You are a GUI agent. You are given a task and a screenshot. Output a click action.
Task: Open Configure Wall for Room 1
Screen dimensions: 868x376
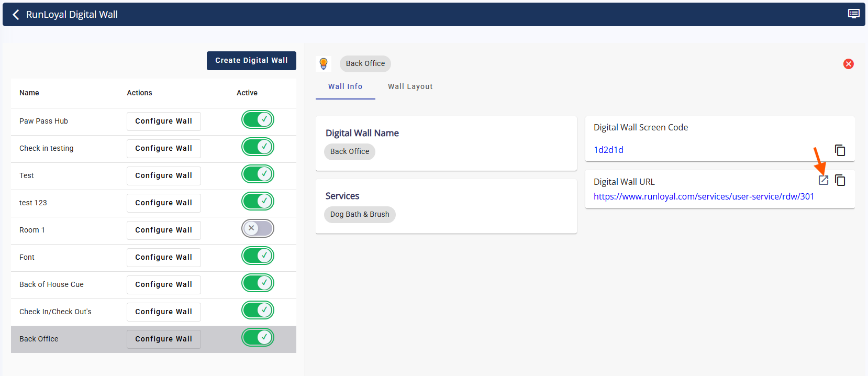pyautogui.click(x=164, y=230)
